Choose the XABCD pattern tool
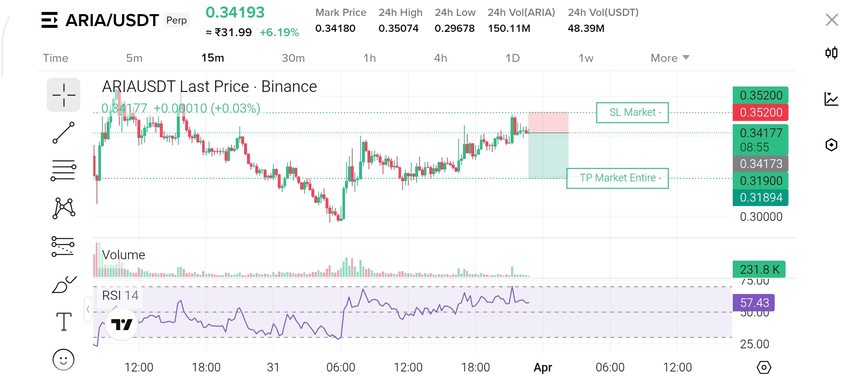Viewport: 868px width, 391px height. click(x=64, y=208)
